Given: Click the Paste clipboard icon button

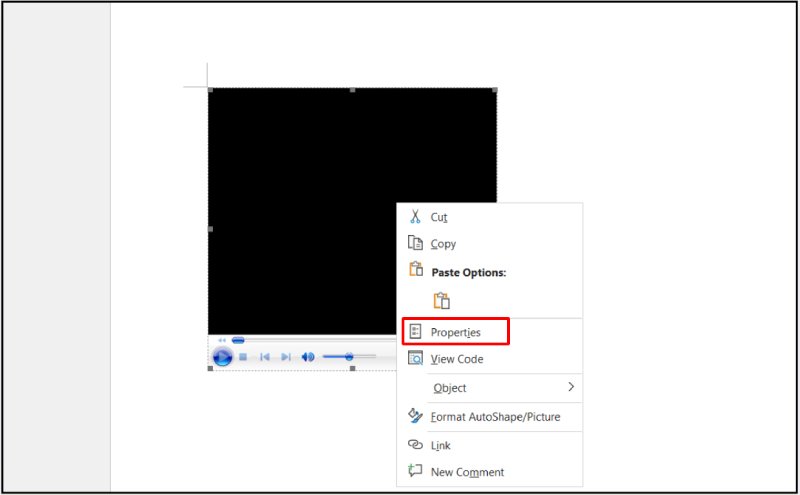Looking at the screenshot, I should click(x=441, y=300).
